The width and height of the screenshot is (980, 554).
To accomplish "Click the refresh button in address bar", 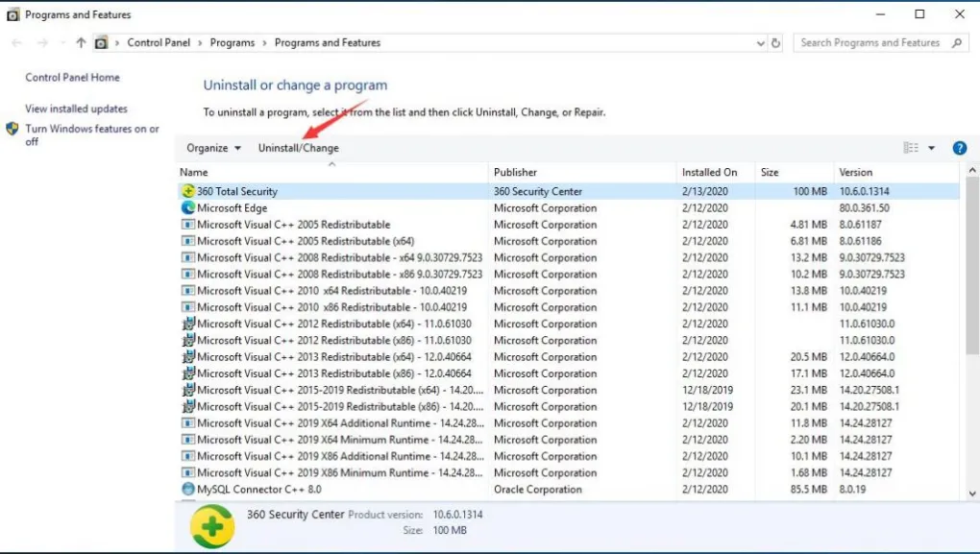I will (x=776, y=43).
